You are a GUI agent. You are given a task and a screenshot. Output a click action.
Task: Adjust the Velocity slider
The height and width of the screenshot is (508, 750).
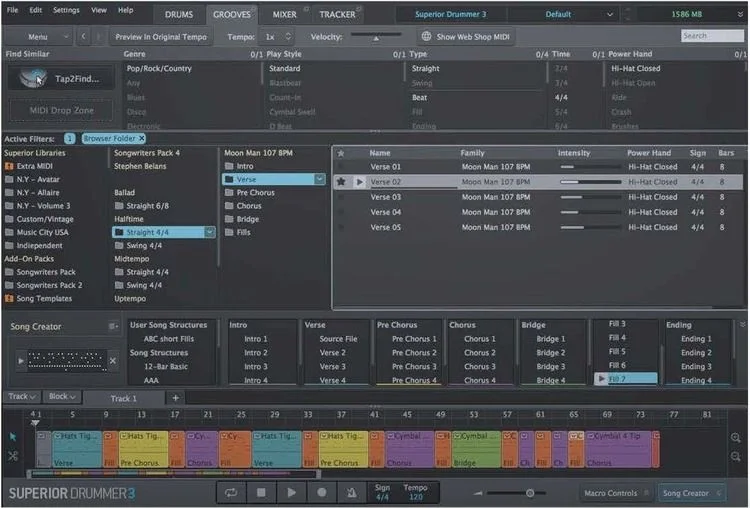pyautogui.click(x=376, y=36)
